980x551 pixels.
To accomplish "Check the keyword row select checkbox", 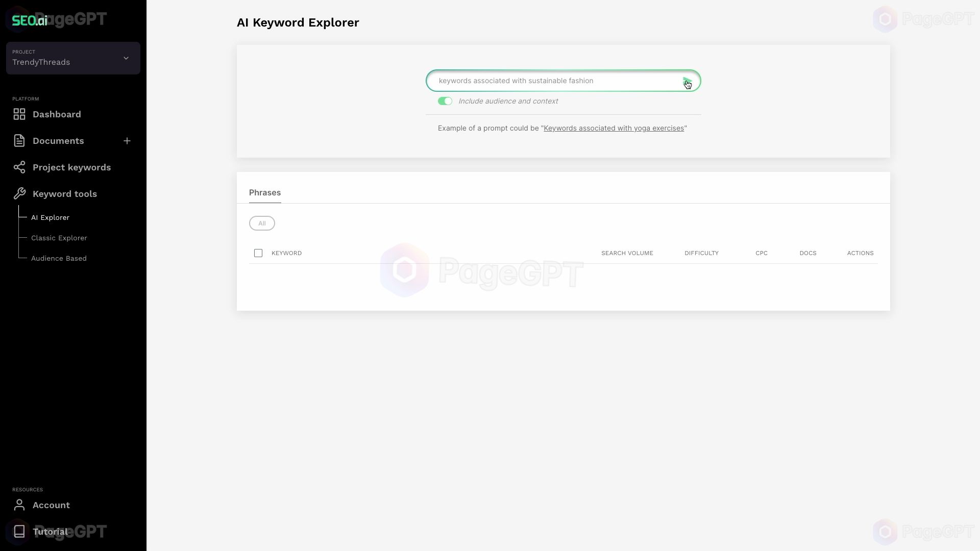I will [258, 253].
